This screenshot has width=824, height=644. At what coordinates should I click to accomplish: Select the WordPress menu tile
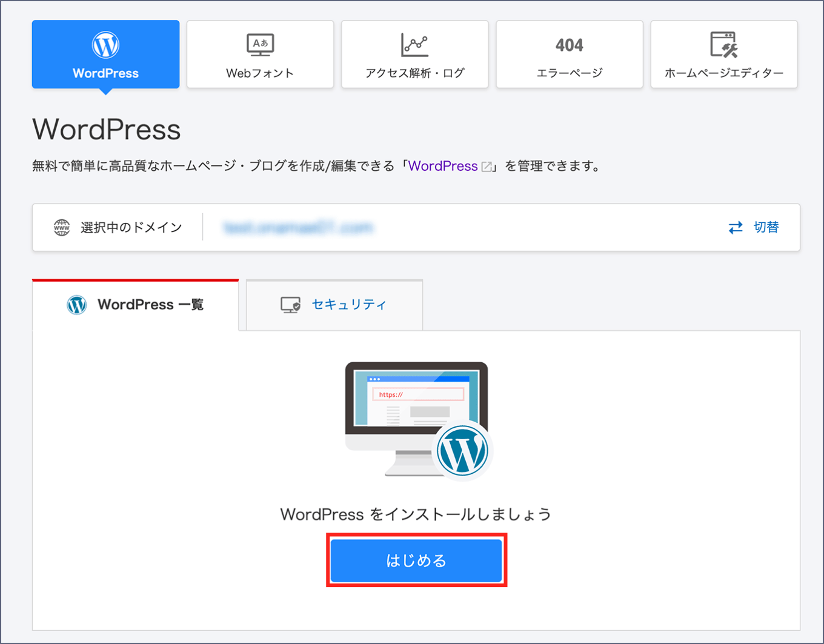[105, 55]
